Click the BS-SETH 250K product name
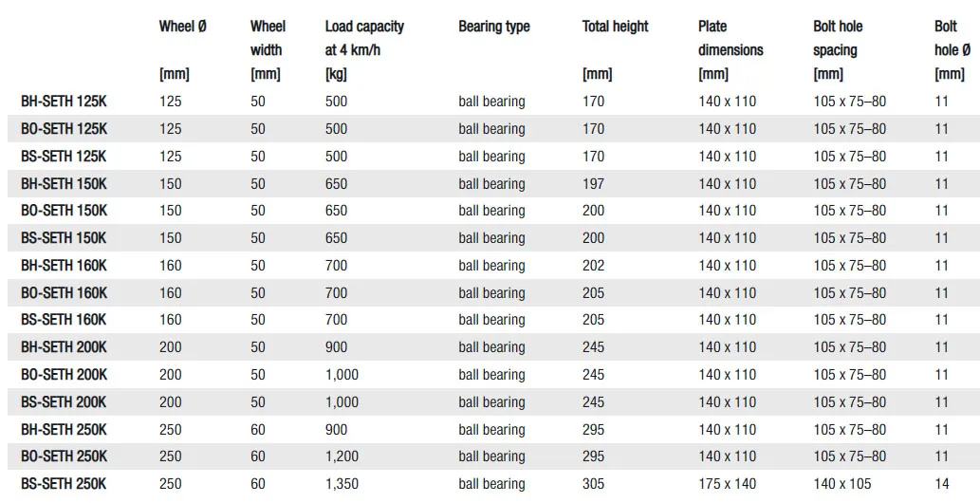The image size is (980, 503). 64,484
